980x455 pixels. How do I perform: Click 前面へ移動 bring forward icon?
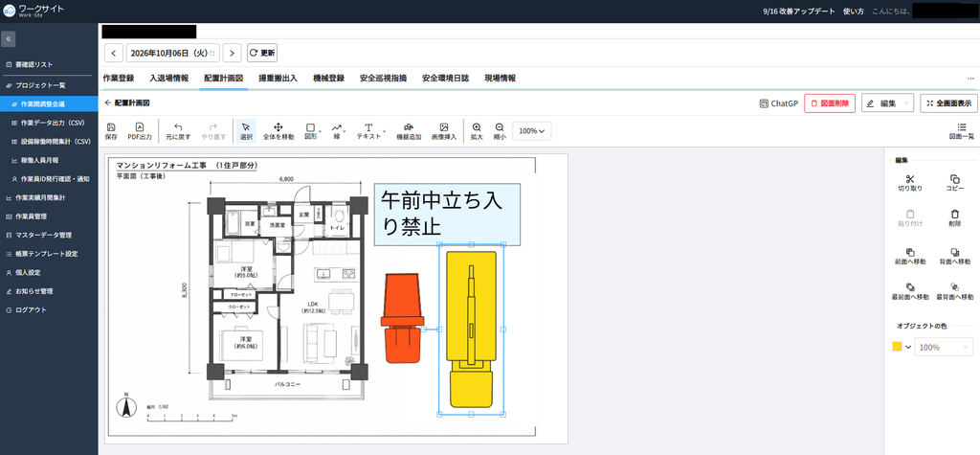tap(910, 256)
